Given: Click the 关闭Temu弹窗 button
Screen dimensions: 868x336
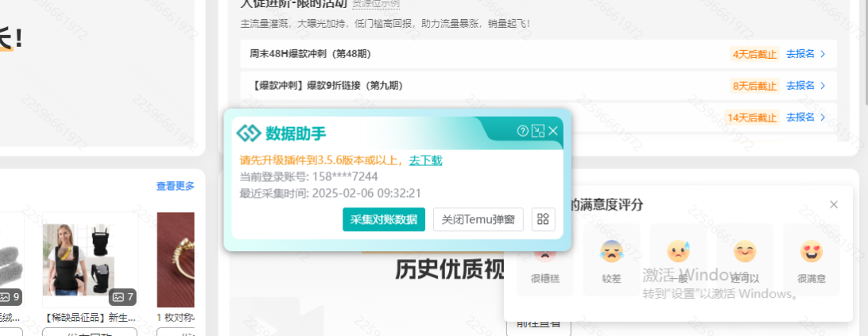Looking at the screenshot, I should (479, 219).
